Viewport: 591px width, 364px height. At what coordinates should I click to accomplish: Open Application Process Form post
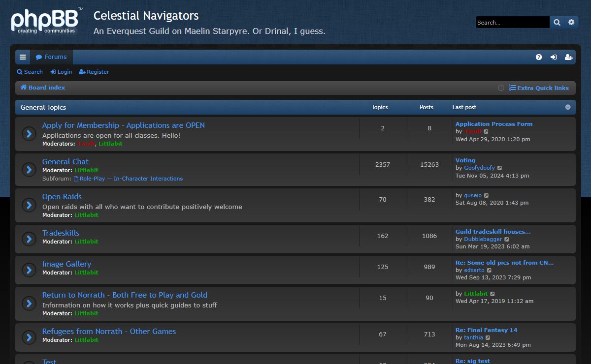tap(494, 124)
